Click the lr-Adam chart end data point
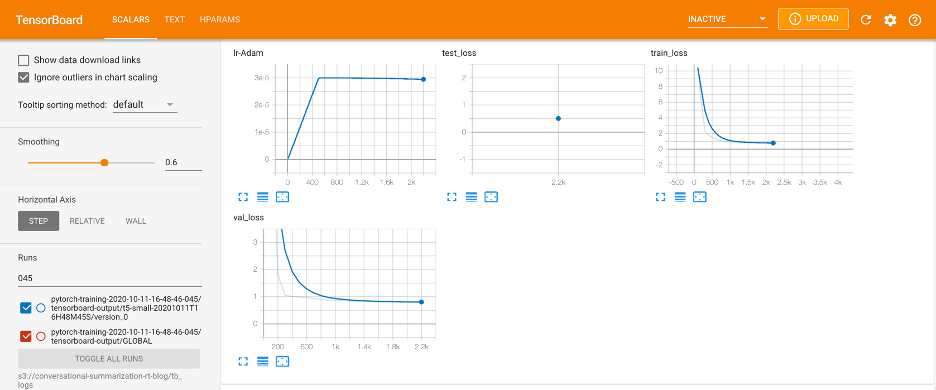The image size is (936, 390). coord(423,79)
